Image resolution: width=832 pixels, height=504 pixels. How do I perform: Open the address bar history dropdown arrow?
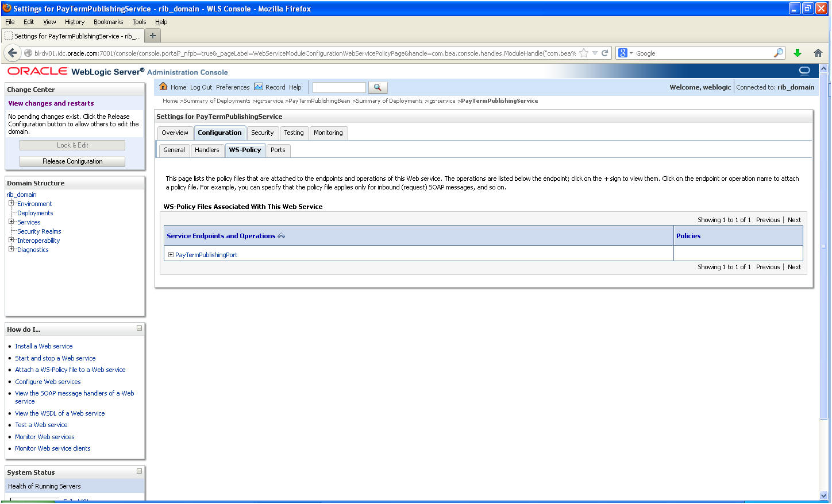595,53
